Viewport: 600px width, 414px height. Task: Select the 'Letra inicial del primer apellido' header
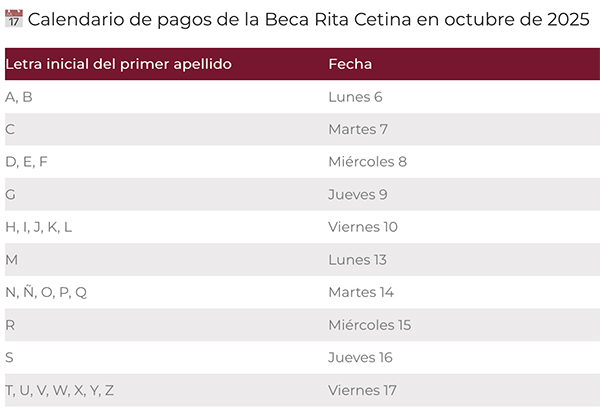point(119,64)
